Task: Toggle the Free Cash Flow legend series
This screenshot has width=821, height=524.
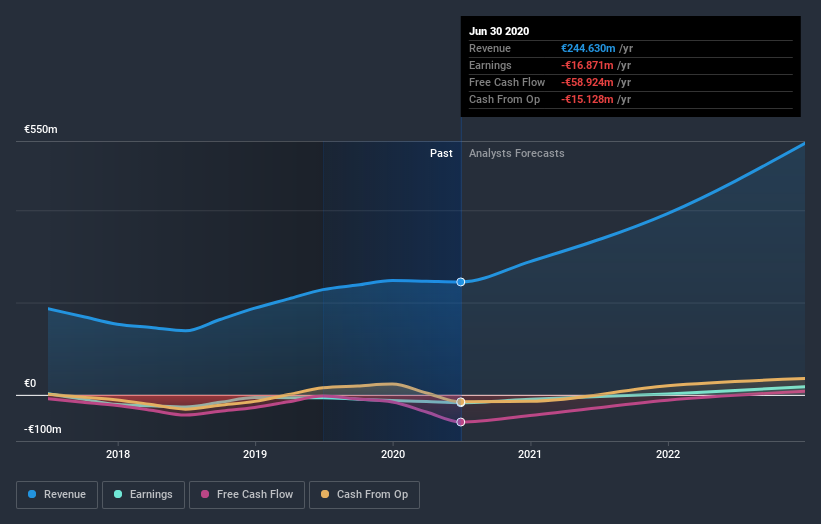Action: (247, 494)
